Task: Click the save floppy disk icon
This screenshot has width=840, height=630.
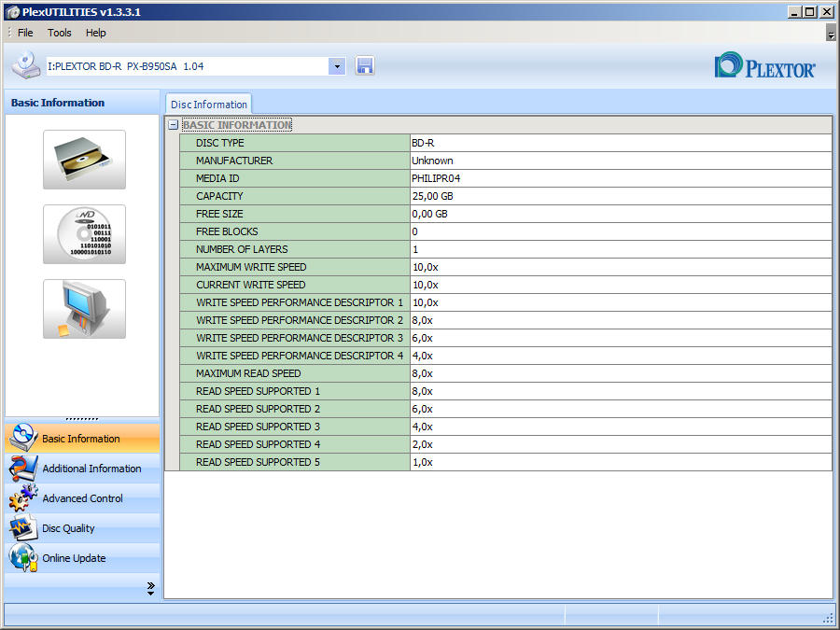Action: pyautogui.click(x=364, y=66)
